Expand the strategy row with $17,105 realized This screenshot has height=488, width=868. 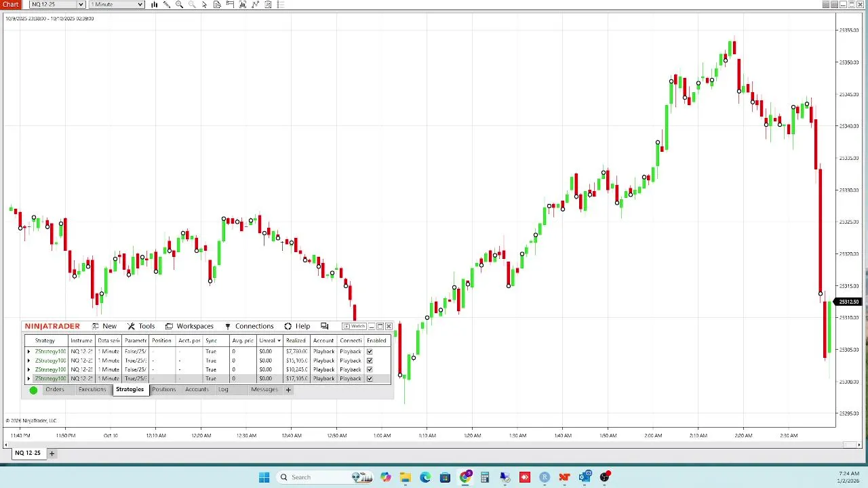click(28, 378)
